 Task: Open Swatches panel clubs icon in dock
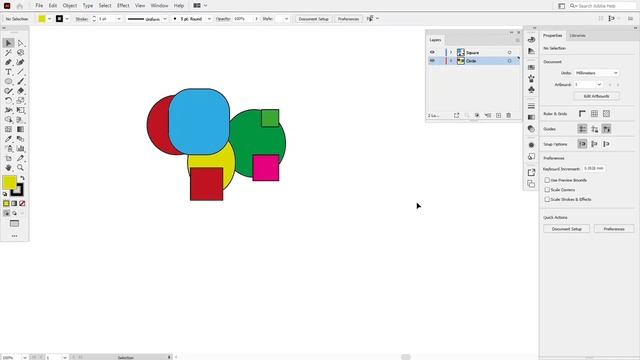531,89
